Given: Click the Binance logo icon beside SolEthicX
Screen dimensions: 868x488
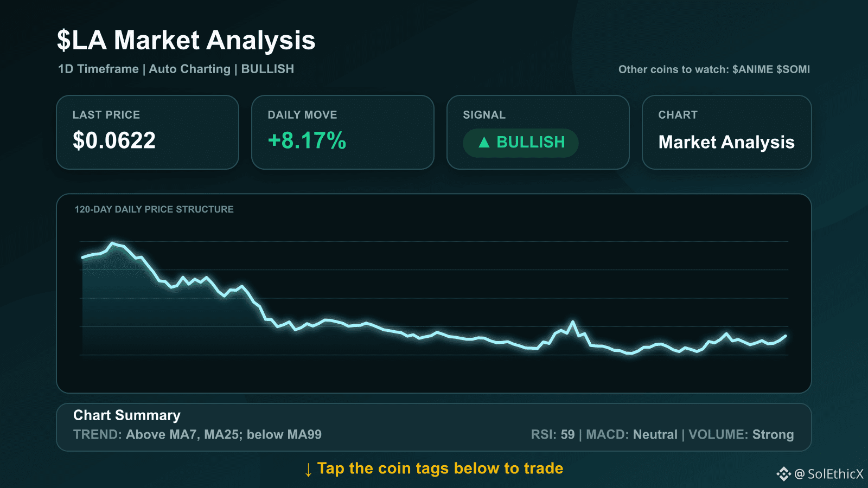Looking at the screenshot, I should point(783,474).
